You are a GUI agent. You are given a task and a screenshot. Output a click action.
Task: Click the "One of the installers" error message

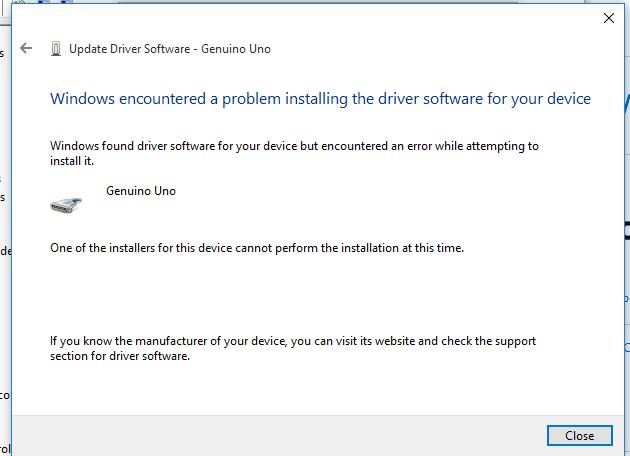[257, 248]
